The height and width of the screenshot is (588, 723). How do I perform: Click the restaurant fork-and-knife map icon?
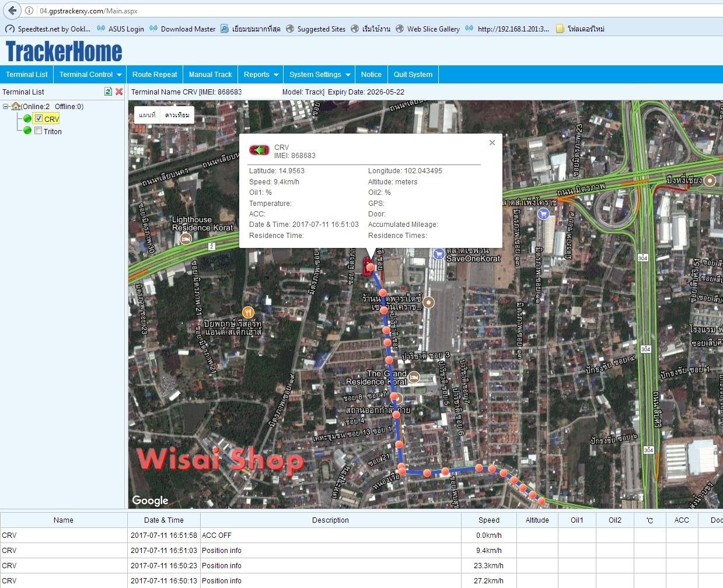point(248,312)
